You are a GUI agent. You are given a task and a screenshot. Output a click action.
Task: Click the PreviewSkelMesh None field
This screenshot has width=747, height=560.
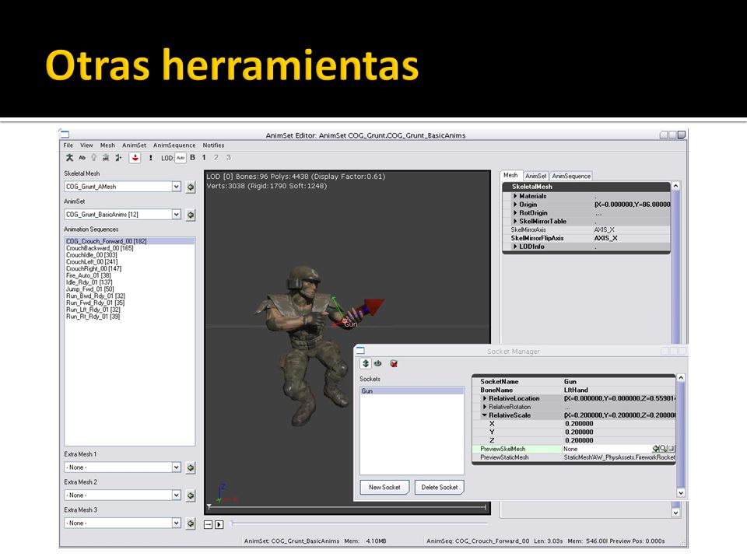coord(608,449)
